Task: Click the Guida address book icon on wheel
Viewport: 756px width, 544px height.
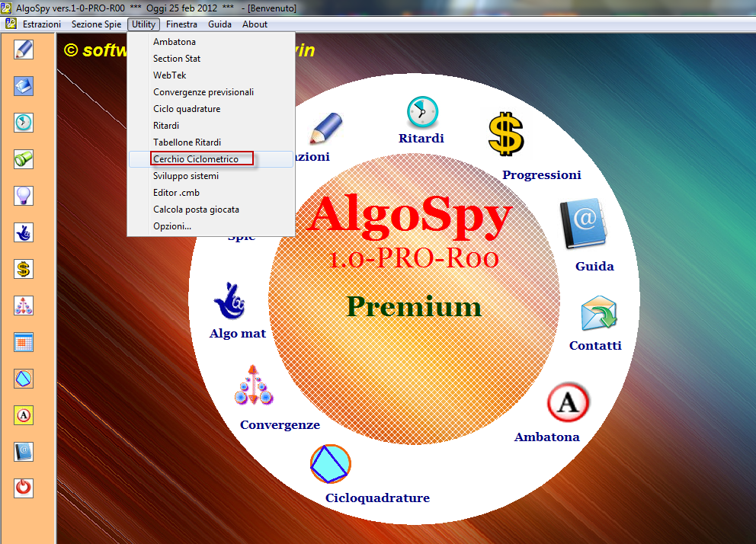Action: 582,223
